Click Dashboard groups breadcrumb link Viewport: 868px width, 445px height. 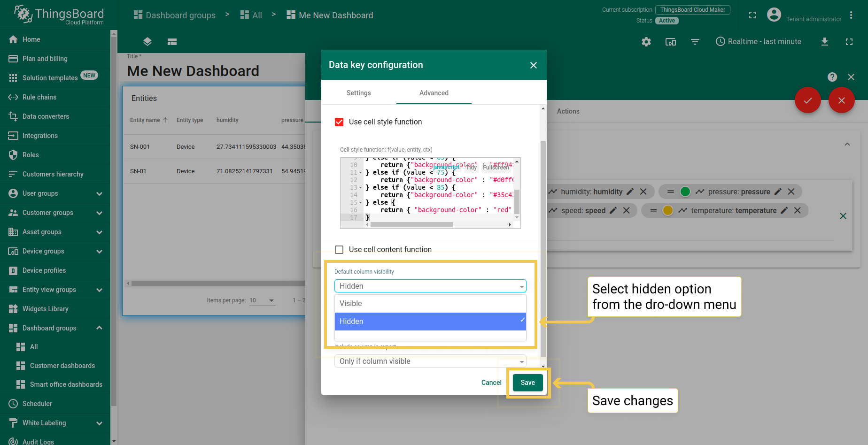(x=174, y=15)
